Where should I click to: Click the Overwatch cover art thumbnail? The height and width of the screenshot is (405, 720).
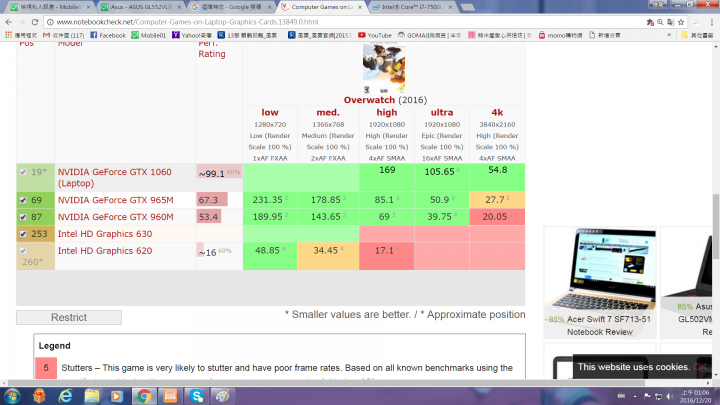click(384, 68)
